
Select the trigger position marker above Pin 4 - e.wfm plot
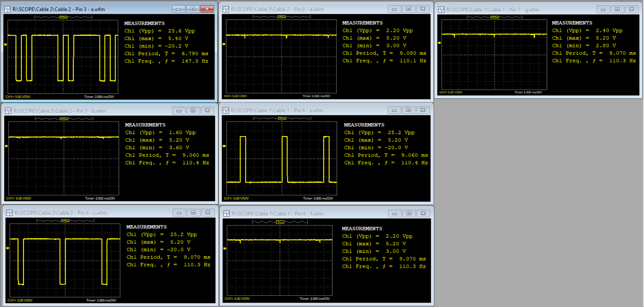click(282, 119)
